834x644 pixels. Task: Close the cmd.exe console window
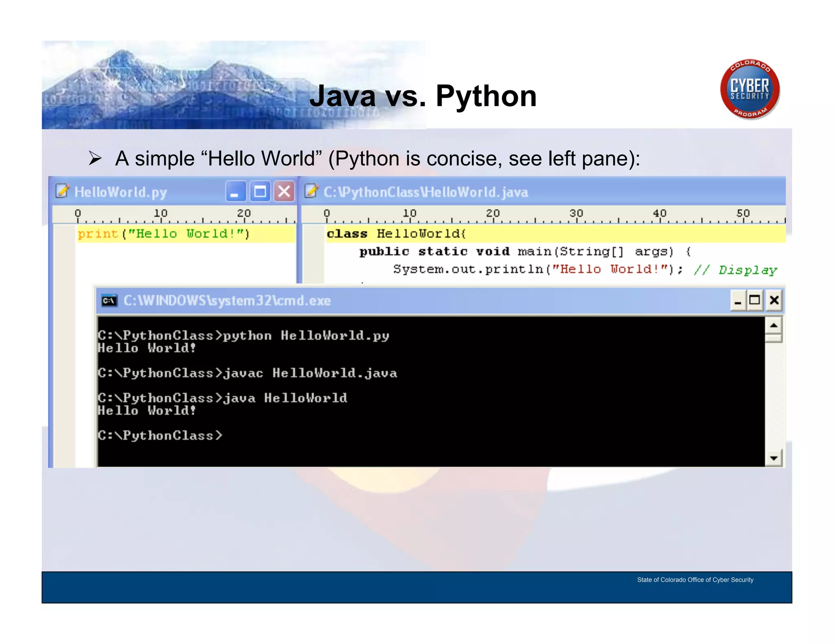[x=774, y=300]
